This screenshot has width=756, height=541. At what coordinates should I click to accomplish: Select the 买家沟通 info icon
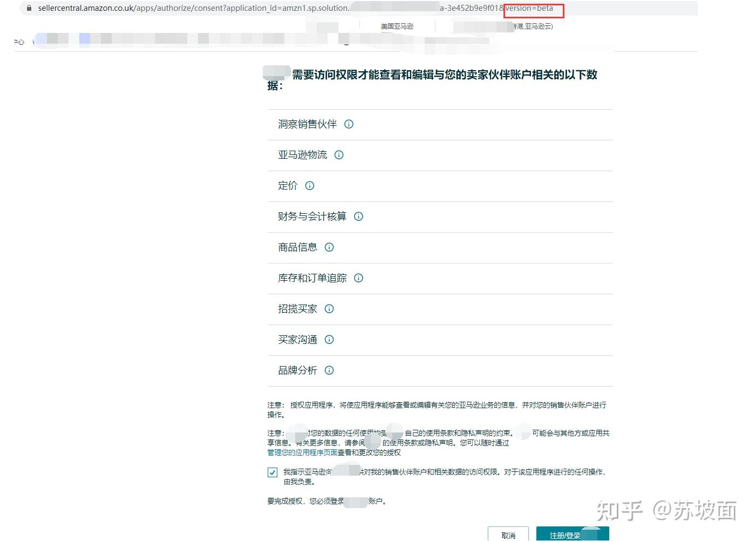(x=329, y=340)
